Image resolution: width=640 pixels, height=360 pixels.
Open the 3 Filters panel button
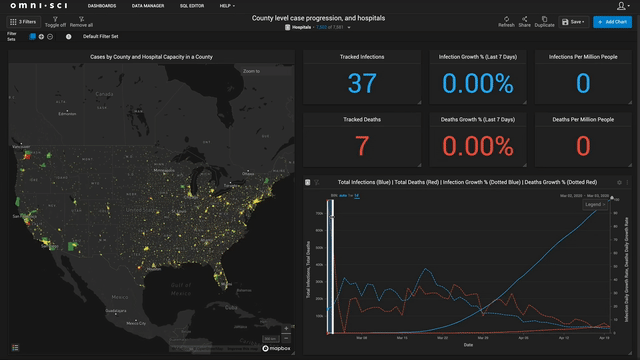pos(23,22)
